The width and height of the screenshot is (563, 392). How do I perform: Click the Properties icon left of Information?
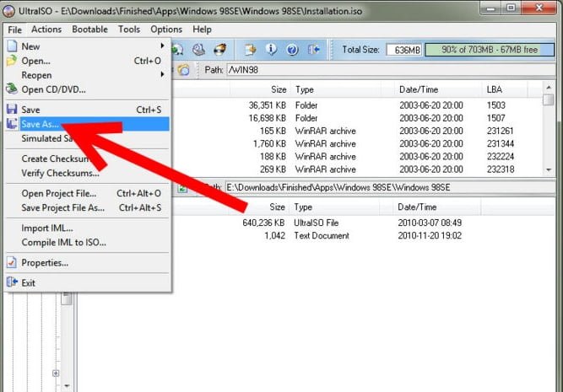click(252, 50)
